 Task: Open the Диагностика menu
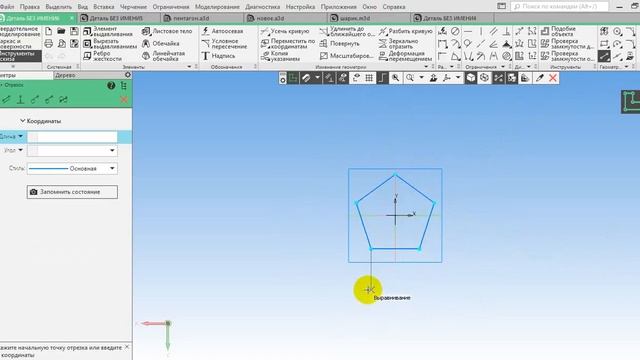[x=262, y=7]
